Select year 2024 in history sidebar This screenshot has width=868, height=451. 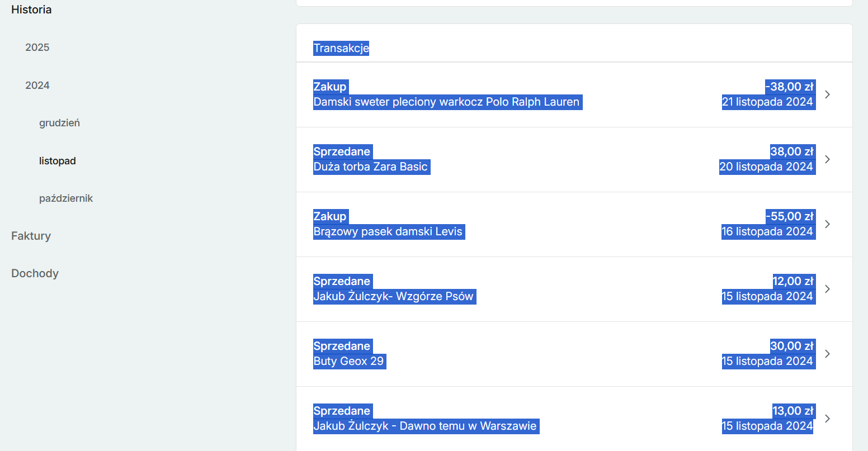click(x=37, y=86)
